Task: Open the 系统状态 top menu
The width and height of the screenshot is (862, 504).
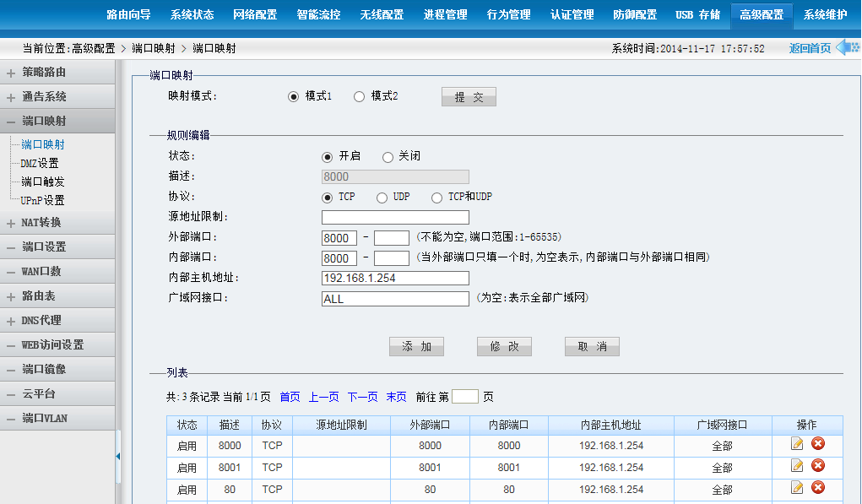Action: pos(192,15)
